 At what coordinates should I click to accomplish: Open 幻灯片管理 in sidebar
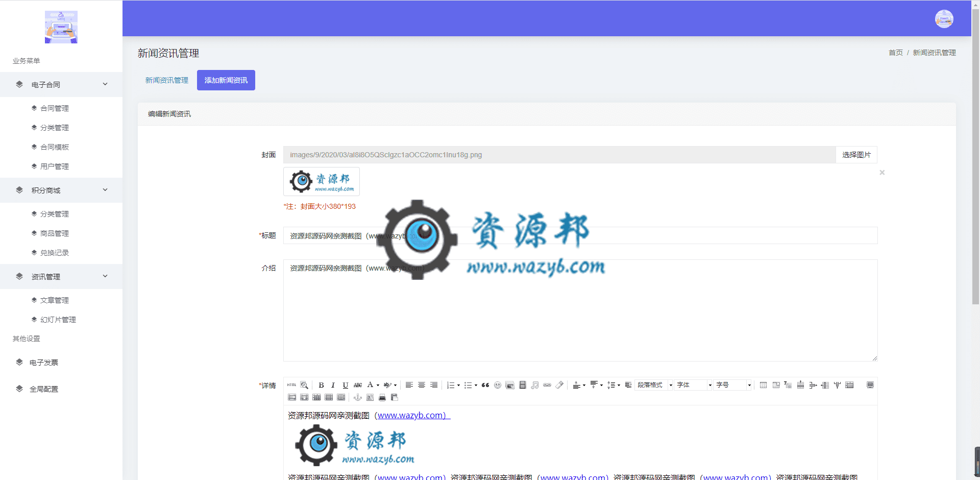(x=58, y=320)
